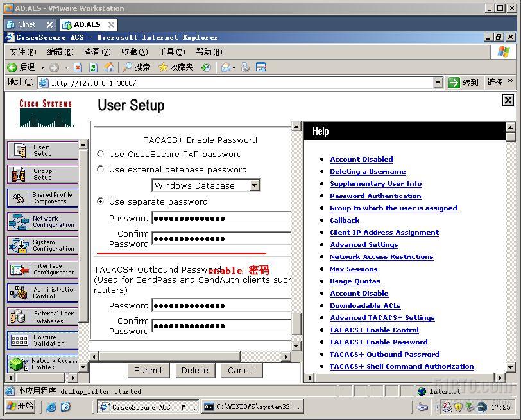Click the IE Forward arrow icon
The image size is (521, 420).
(54, 68)
